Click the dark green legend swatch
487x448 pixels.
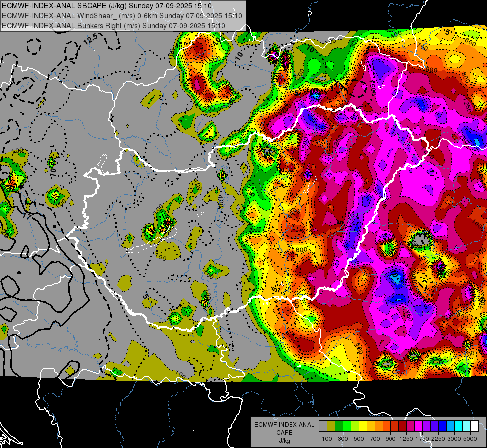click(339, 426)
